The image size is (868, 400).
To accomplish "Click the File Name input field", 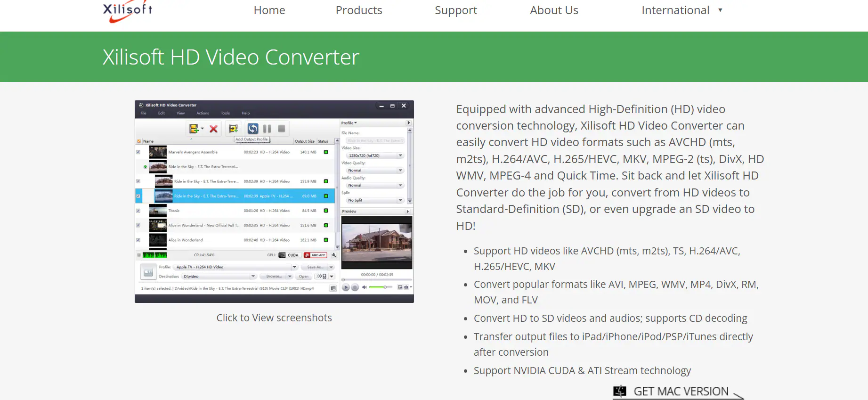I will [x=375, y=140].
